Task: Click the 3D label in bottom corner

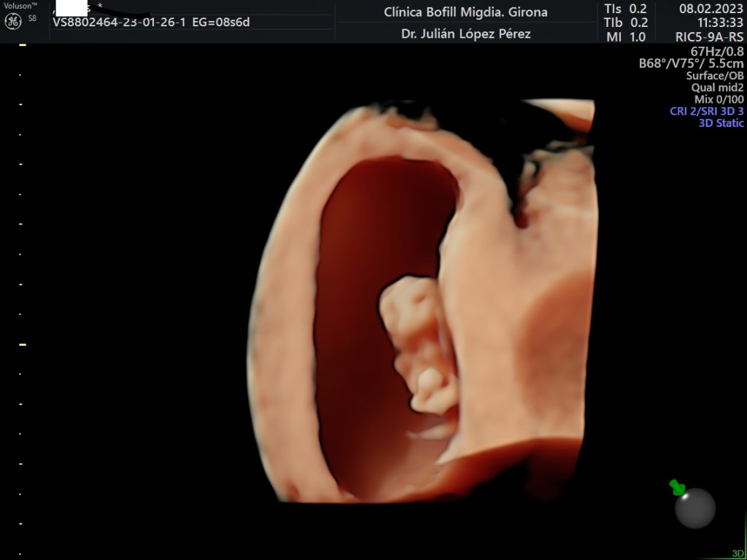Action: 738,553
